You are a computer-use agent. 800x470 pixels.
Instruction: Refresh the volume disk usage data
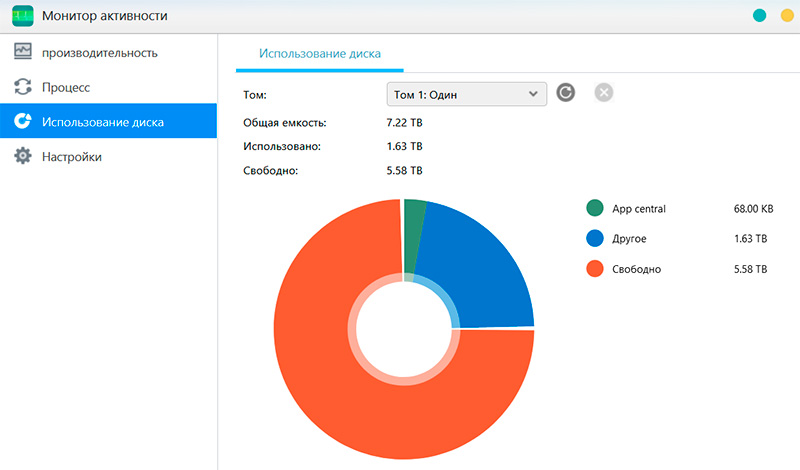[566, 94]
